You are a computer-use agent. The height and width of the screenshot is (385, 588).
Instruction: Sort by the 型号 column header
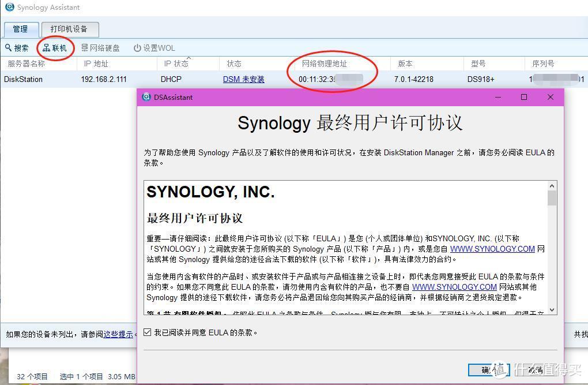click(x=494, y=63)
